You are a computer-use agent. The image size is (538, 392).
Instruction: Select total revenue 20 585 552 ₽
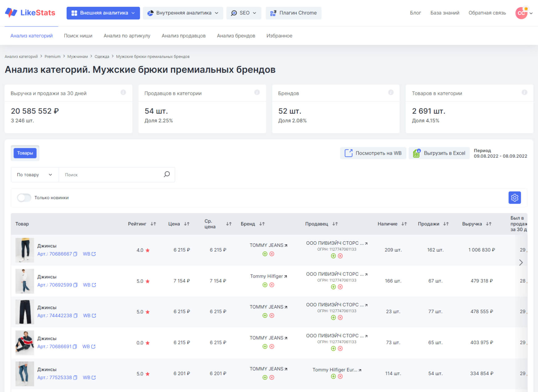coord(35,111)
